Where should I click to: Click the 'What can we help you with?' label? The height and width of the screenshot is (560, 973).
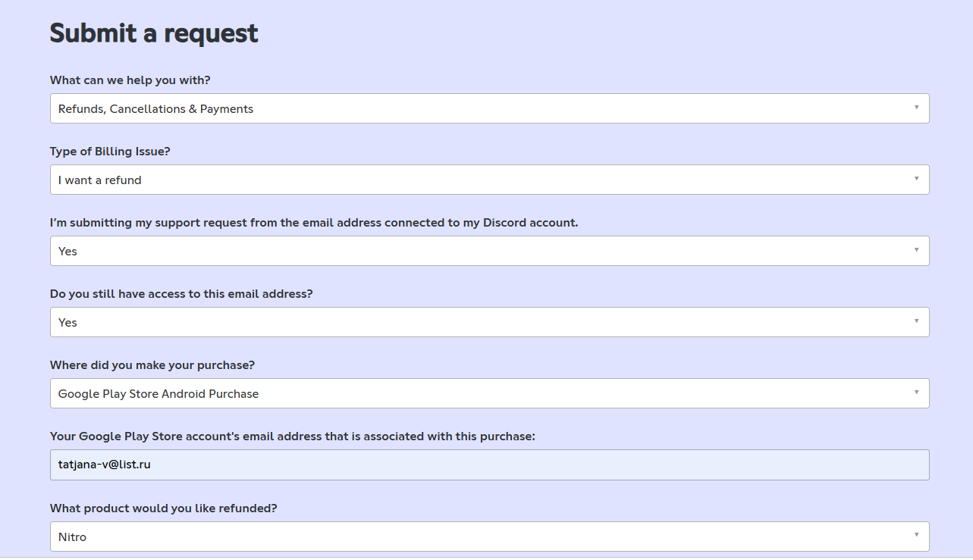pos(130,80)
